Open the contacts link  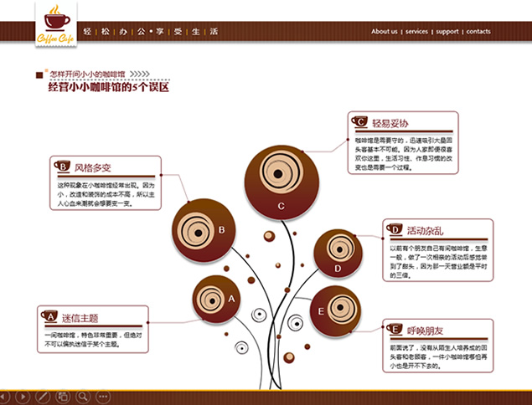(478, 32)
